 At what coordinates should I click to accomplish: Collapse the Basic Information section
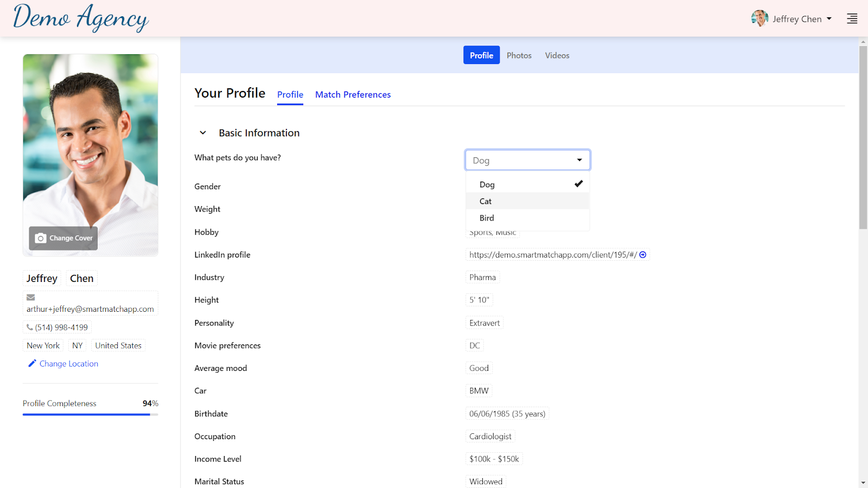pyautogui.click(x=202, y=132)
